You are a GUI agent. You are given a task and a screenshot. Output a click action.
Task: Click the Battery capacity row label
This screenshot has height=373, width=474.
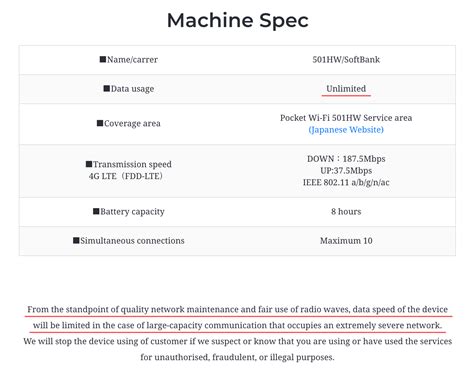129,212
